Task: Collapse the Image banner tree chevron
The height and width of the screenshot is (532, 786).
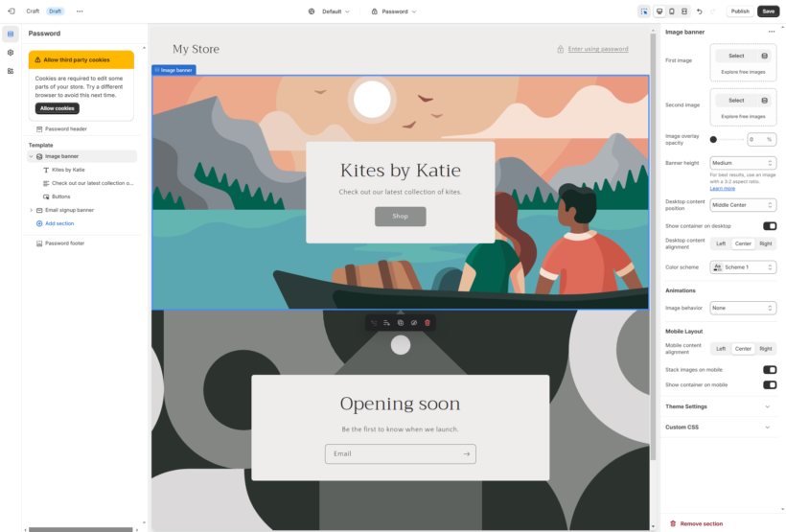Action: [31, 156]
